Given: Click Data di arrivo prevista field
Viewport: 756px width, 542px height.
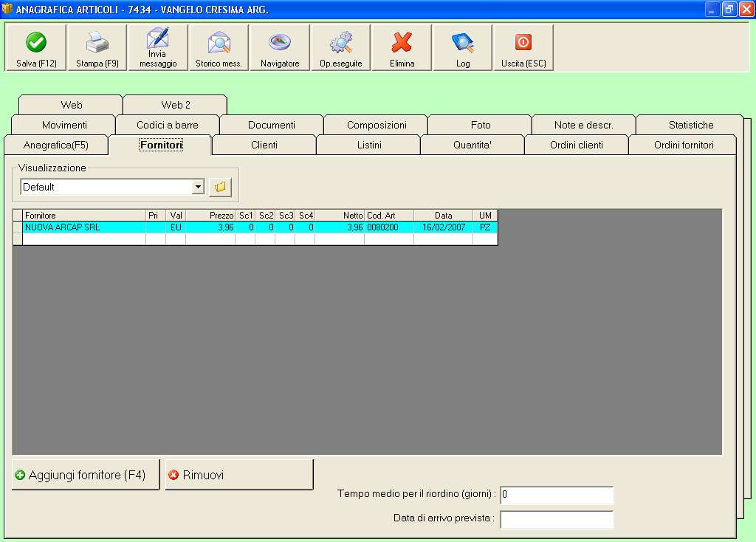Looking at the screenshot, I should click(557, 519).
